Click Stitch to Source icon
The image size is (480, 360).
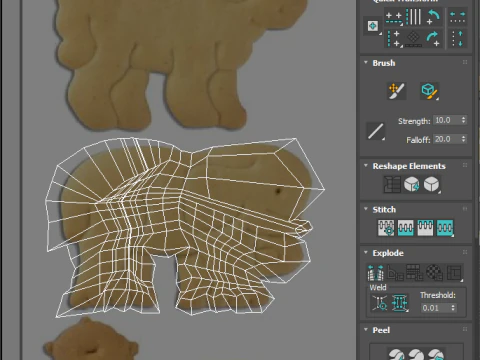click(x=425, y=228)
